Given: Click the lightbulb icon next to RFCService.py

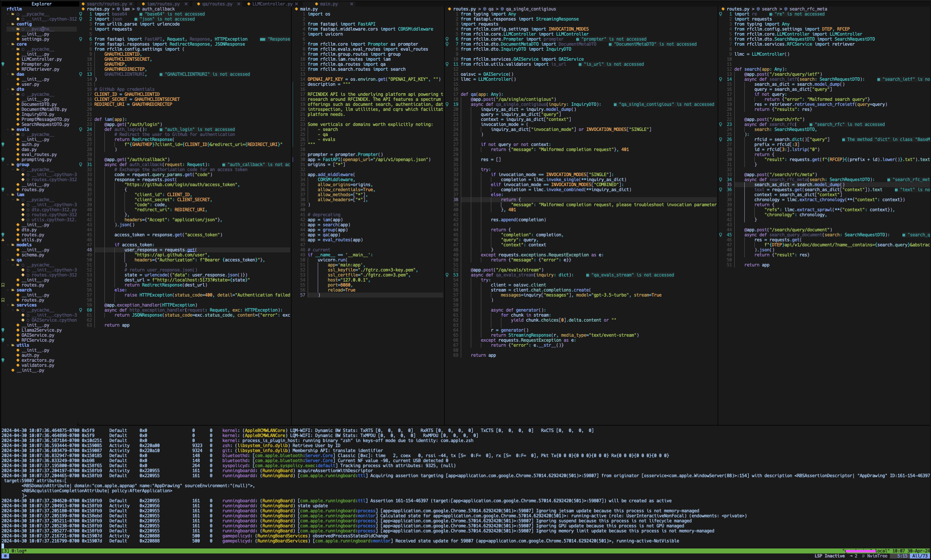Looking at the screenshot, I should 3,340.
